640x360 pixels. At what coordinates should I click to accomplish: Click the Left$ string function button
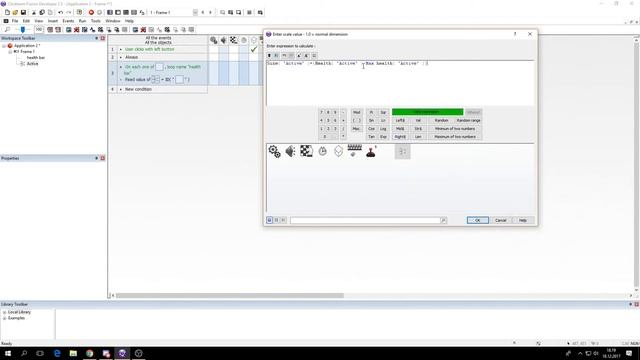(400, 120)
